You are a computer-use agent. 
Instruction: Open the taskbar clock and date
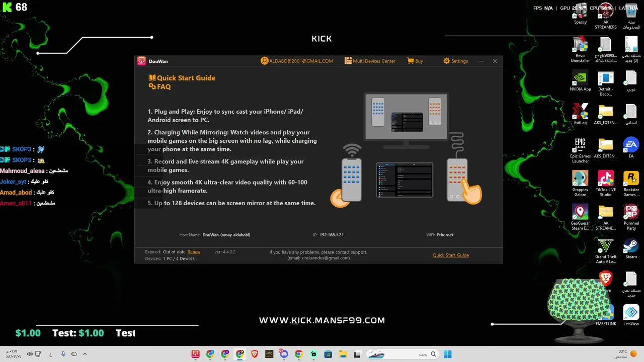tap(13, 354)
